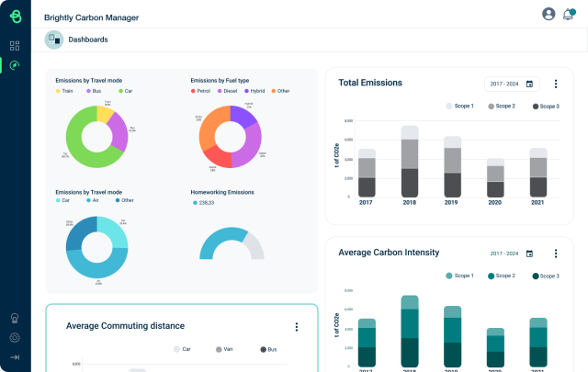Screen dimensions: 588x372
Task: Open calendar icon in Average Carbon Intensity
Action: click(529, 254)
